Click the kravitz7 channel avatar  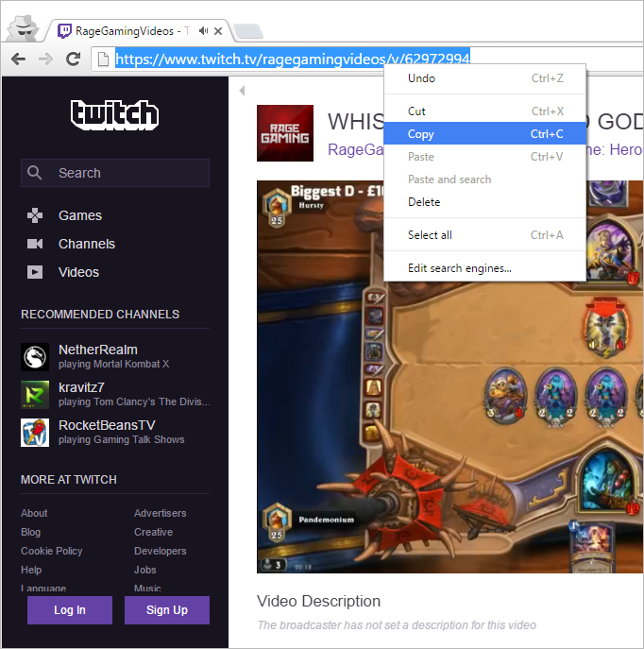coord(35,395)
